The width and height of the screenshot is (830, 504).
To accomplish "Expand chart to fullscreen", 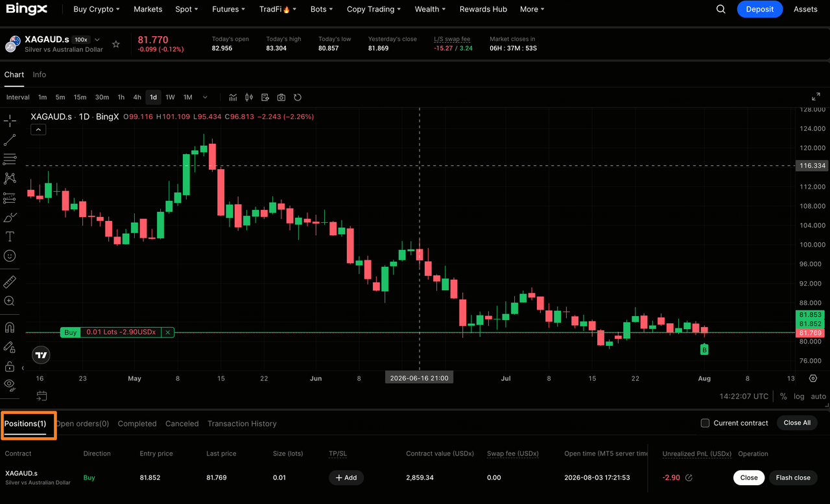I will tap(816, 97).
